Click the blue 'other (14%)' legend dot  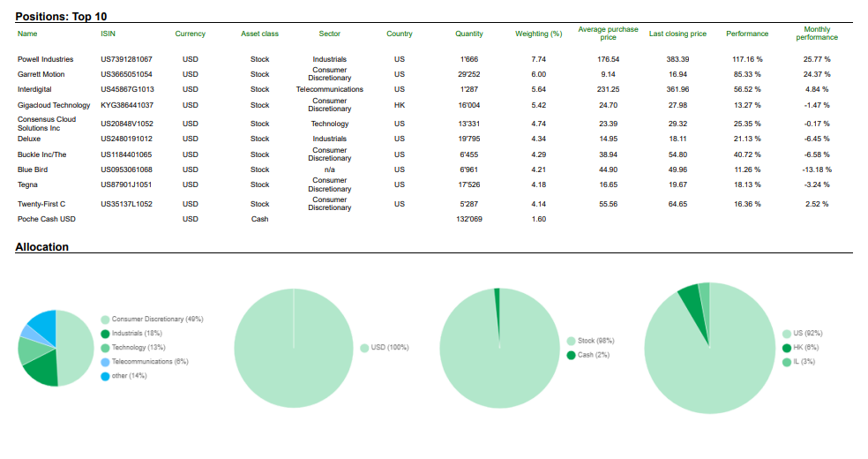[105, 376]
